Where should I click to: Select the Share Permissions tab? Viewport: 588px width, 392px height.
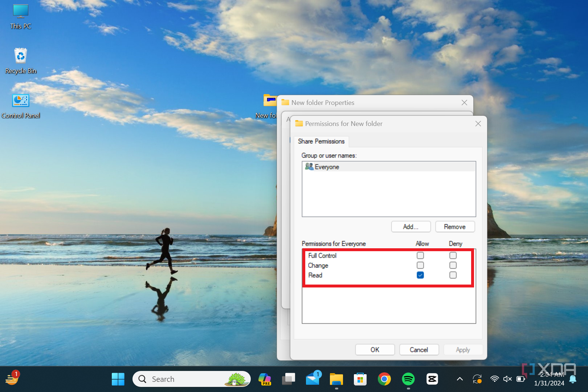(x=321, y=142)
